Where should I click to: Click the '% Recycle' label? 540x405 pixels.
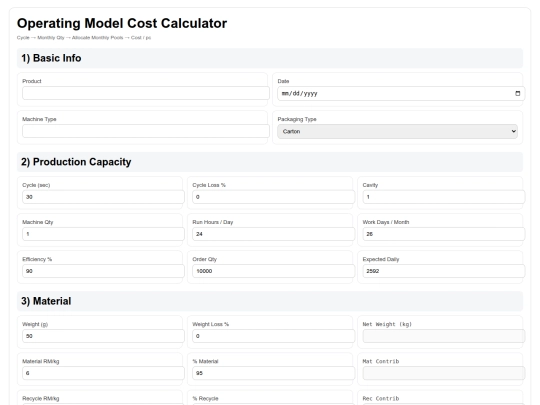(x=205, y=398)
